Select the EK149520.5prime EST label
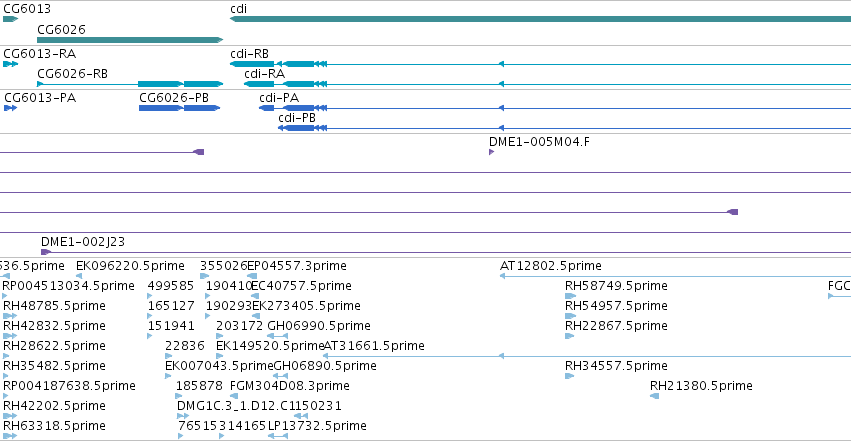851x441 pixels. (x=270, y=346)
